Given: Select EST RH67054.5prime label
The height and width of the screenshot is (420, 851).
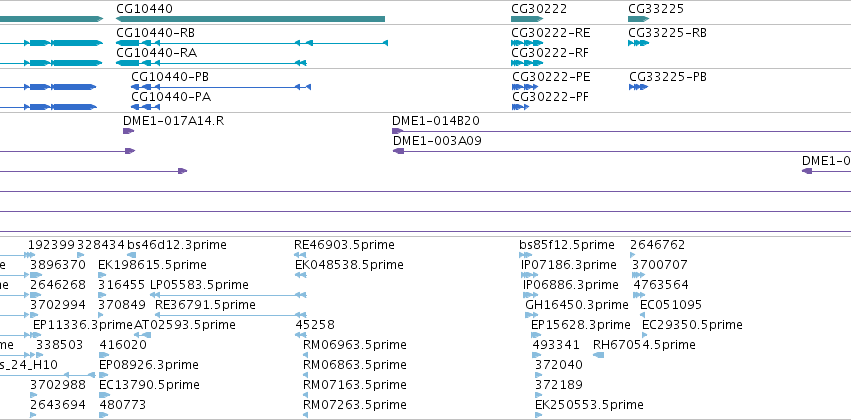Looking at the screenshot, I should pos(644,345).
